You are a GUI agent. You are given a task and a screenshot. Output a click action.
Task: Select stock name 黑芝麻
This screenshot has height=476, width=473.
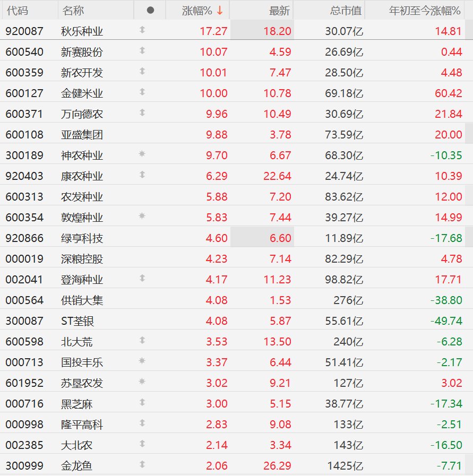point(76,404)
